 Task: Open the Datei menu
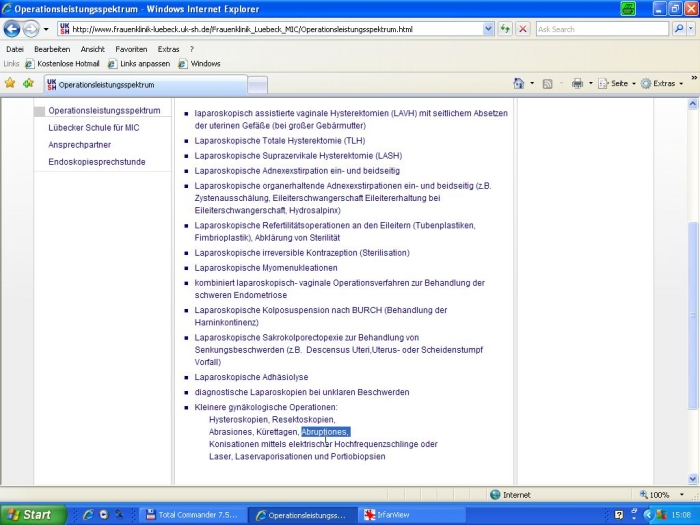[15, 49]
